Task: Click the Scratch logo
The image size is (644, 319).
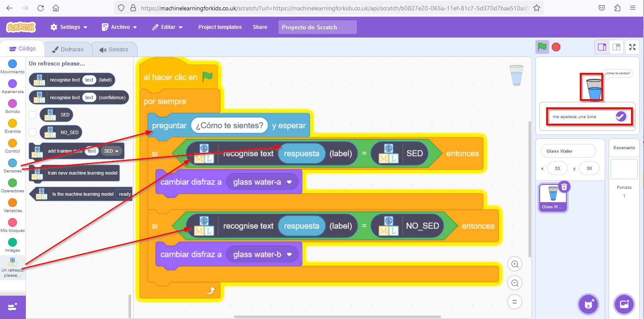Action: [x=21, y=27]
